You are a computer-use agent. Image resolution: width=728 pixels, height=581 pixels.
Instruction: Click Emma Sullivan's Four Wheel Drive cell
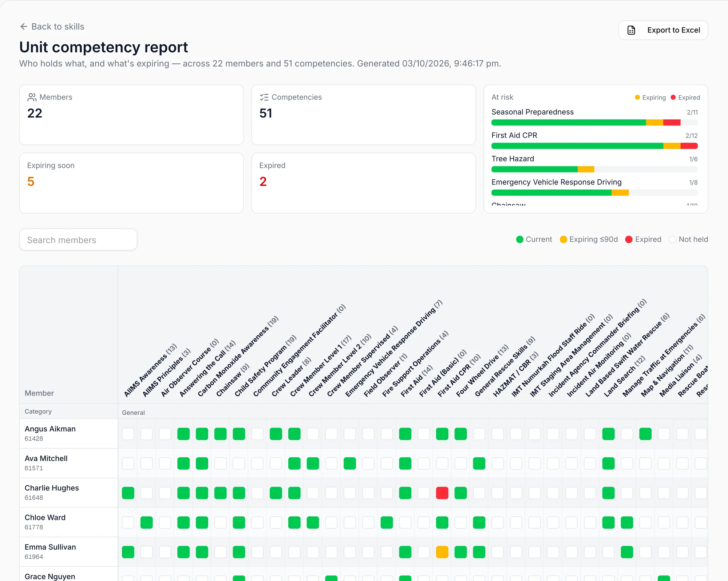tap(460, 552)
